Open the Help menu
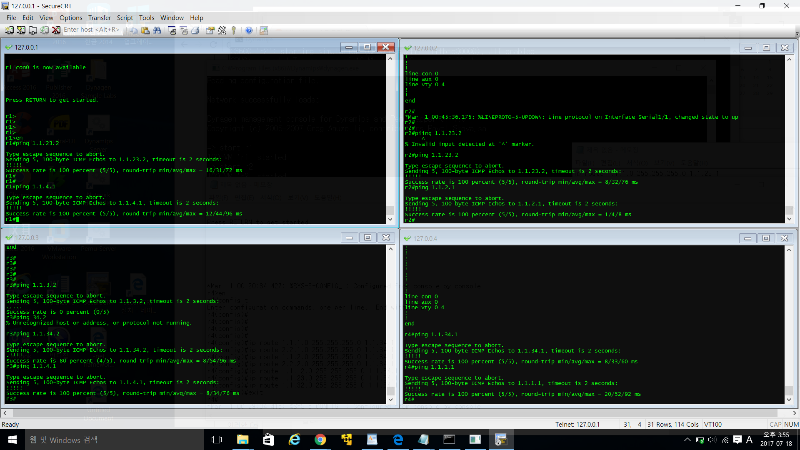 [x=196, y=18]
